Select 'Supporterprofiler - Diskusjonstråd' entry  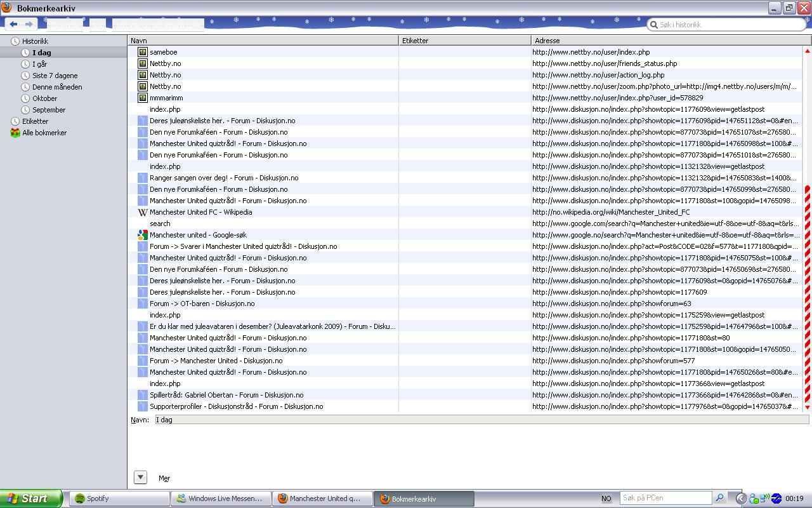pyautogui.click(x=236, y=406)
